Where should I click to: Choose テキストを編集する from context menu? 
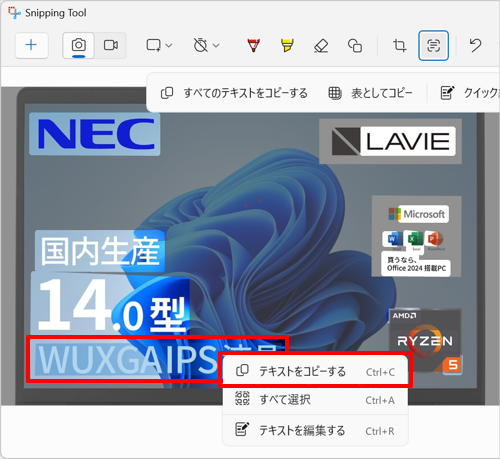[315, 430]
